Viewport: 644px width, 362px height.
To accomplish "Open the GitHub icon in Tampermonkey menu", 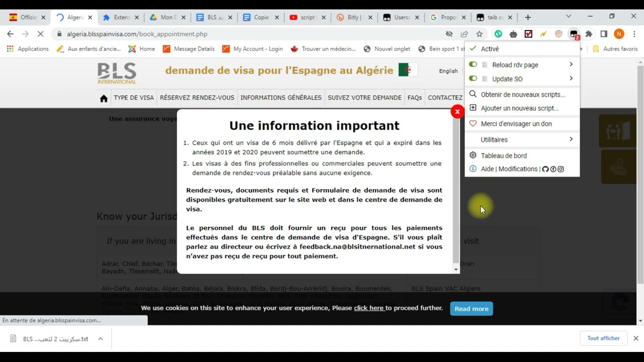I will pos(545,169).
